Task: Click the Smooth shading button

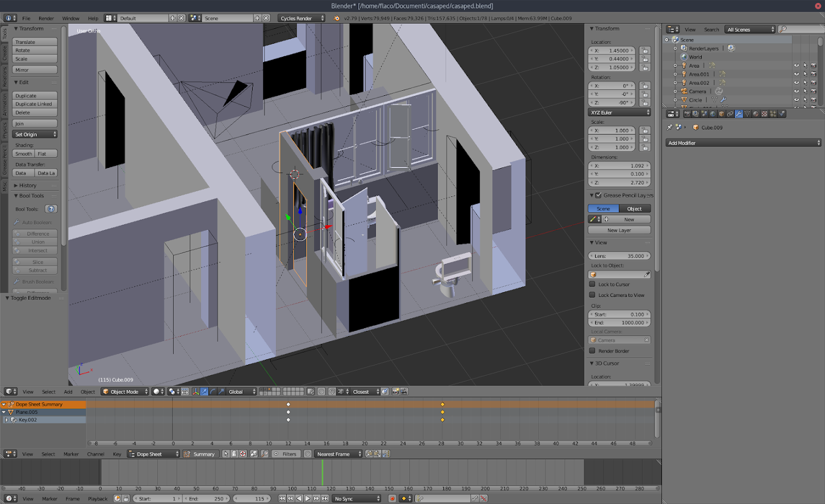Action: pyautogui.click(x=23, y=154)
